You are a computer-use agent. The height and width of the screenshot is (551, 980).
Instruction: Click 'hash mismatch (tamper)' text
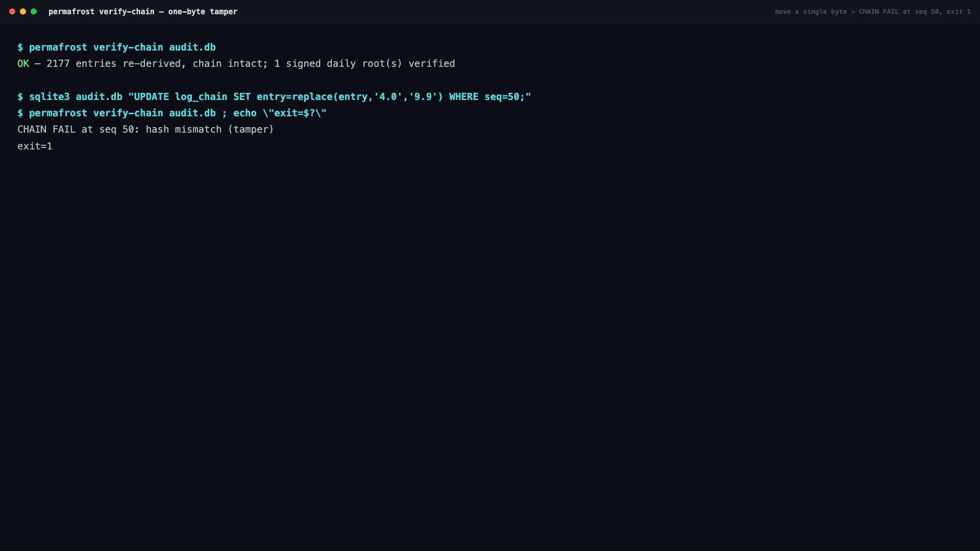point(210,130)
